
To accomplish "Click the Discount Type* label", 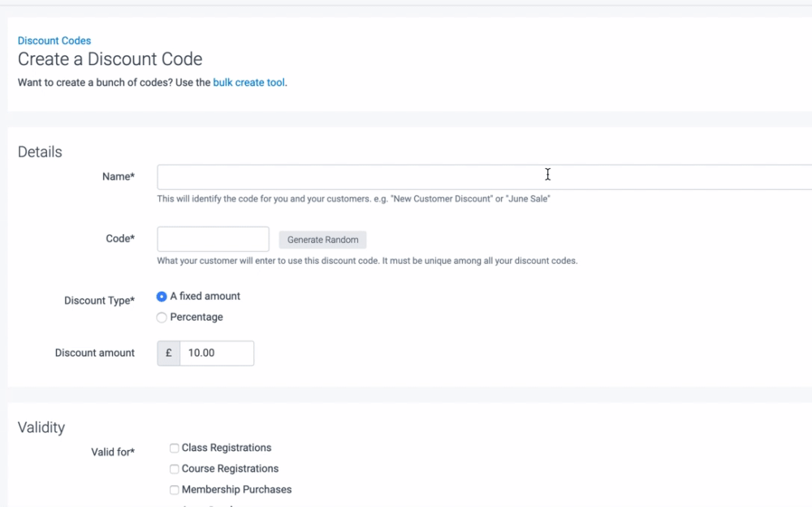I will pos(99,301).
